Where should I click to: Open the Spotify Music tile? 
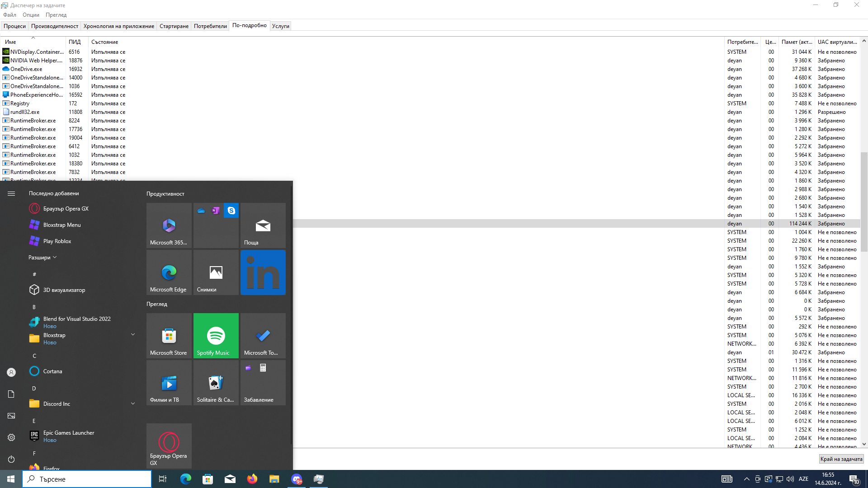pyautogui.click(x=216, y=335)
